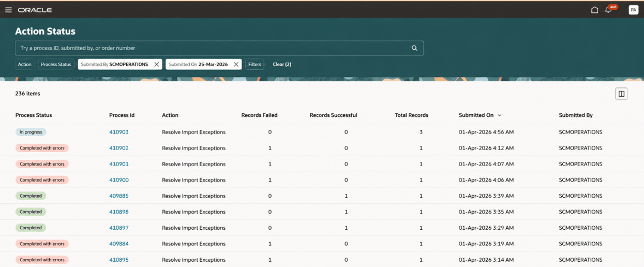Open process 410902 link
The width and height of the screenshot is (644, 267).
(x=119, y=148)
